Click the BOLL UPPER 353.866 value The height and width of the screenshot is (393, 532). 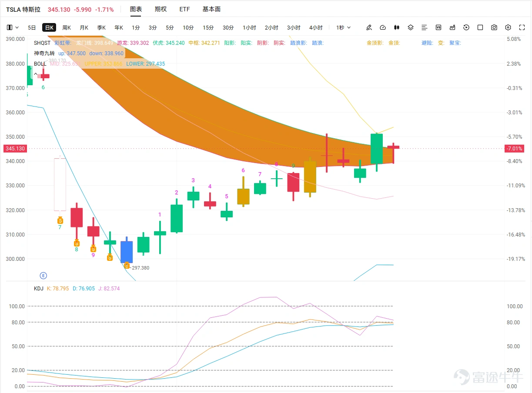tap(103, 64)
